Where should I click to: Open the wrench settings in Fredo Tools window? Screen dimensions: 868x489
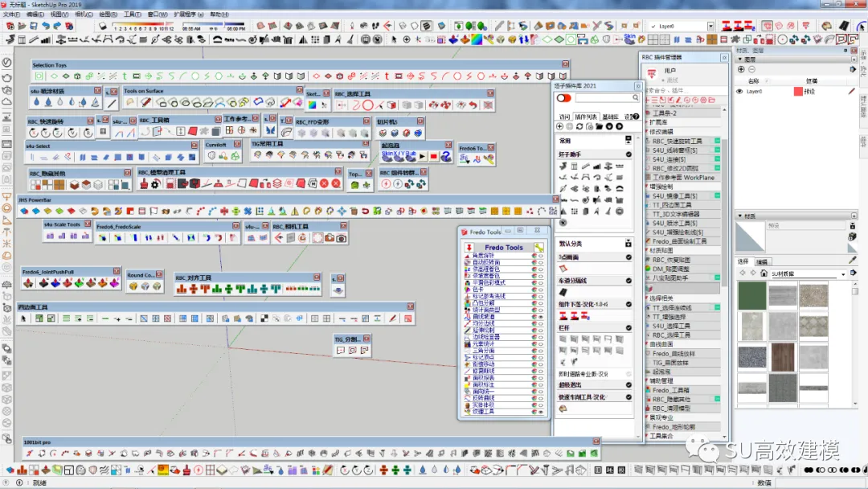(538, 248)
